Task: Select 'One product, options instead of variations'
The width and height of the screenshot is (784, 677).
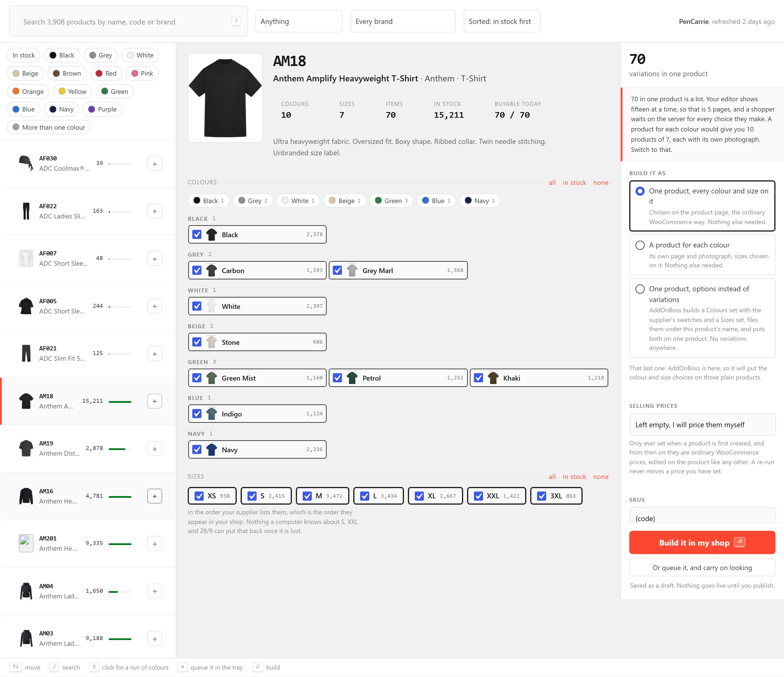Action: coord(702,318)
